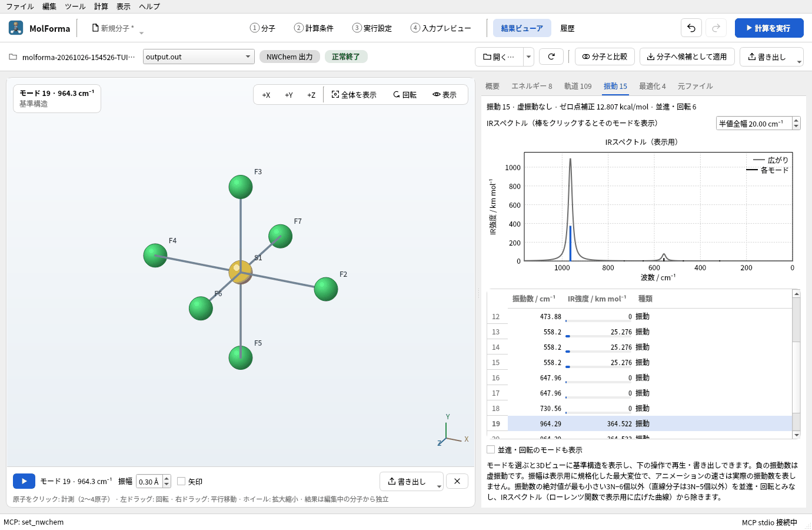Open the ツール menu

click(75, 6)
